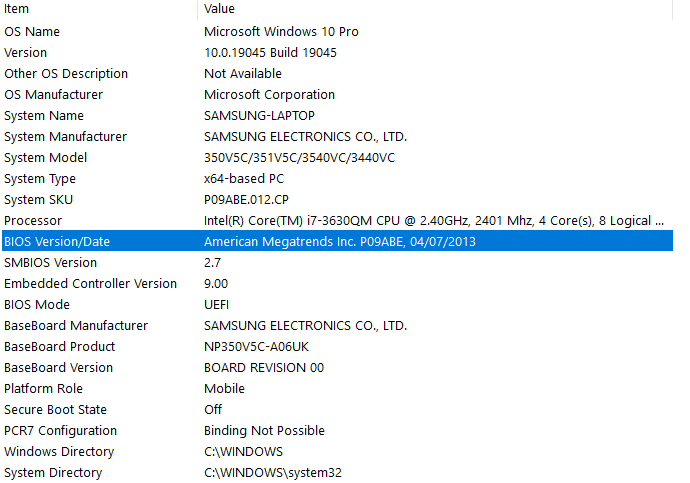
Task: Select the PCR7 Configuration row label
Action: click(61, 431)
